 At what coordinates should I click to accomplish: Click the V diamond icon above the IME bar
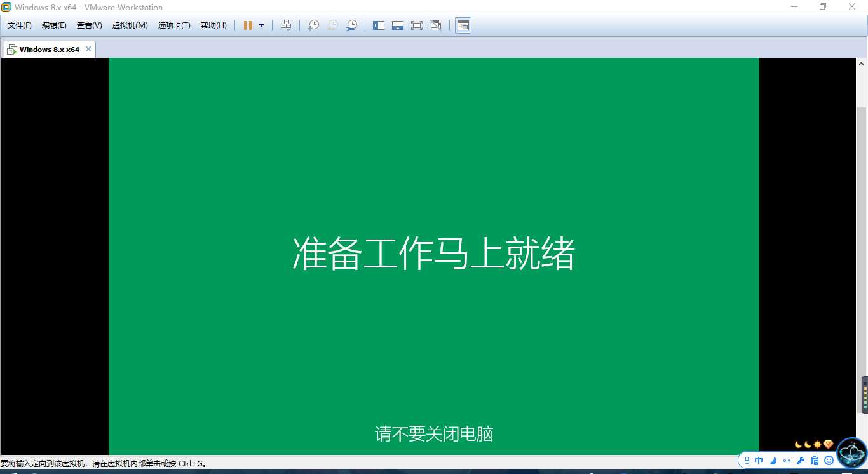click(828, 444)
